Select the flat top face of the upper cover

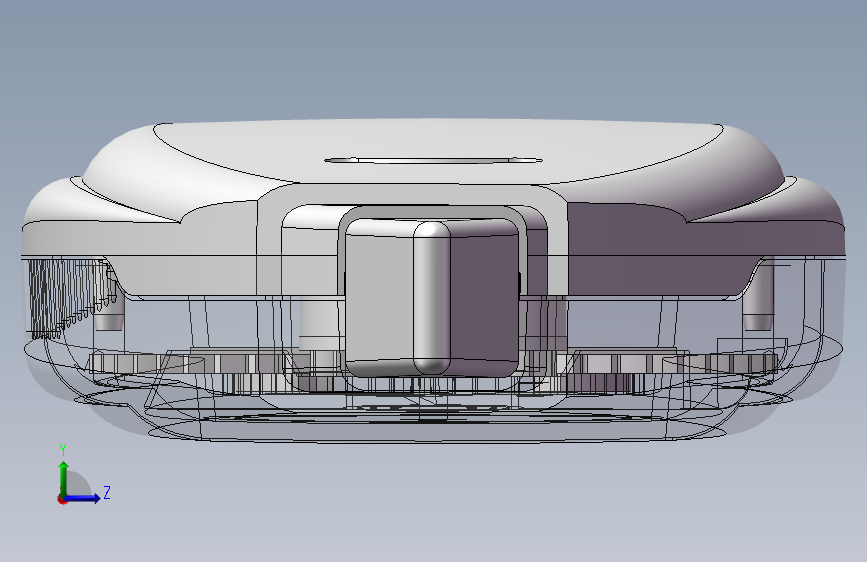pos(438,149)
